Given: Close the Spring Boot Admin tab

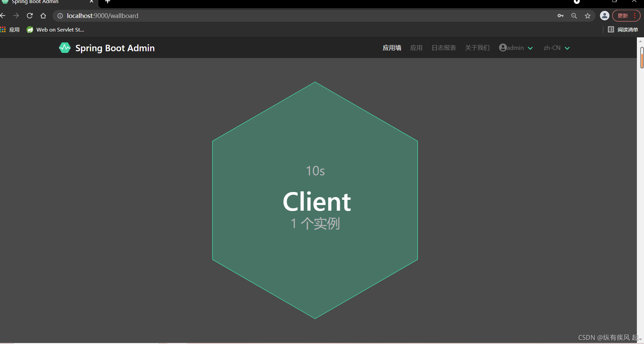Looking at the screenshot, I should click(92, 2).
